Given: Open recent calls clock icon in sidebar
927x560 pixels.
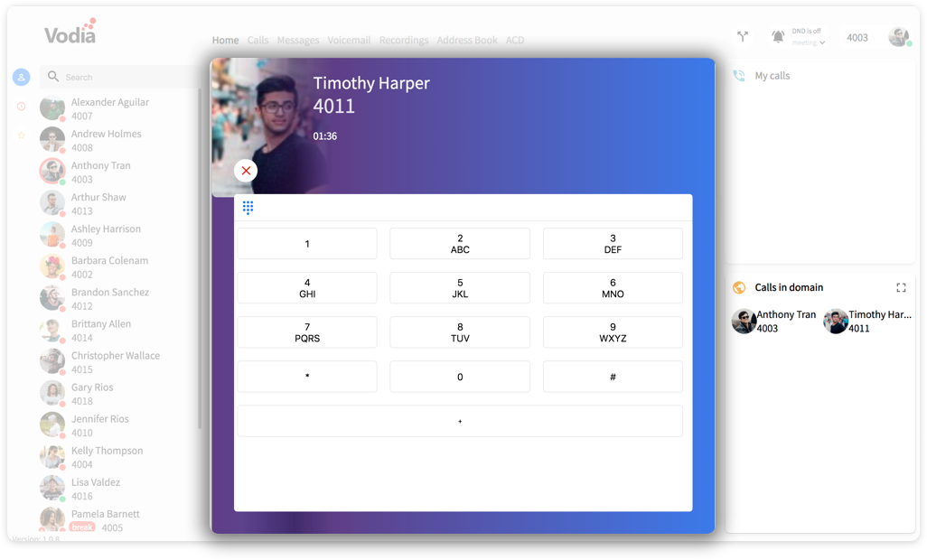Looking at the screenshot, I should pos(22,107).
